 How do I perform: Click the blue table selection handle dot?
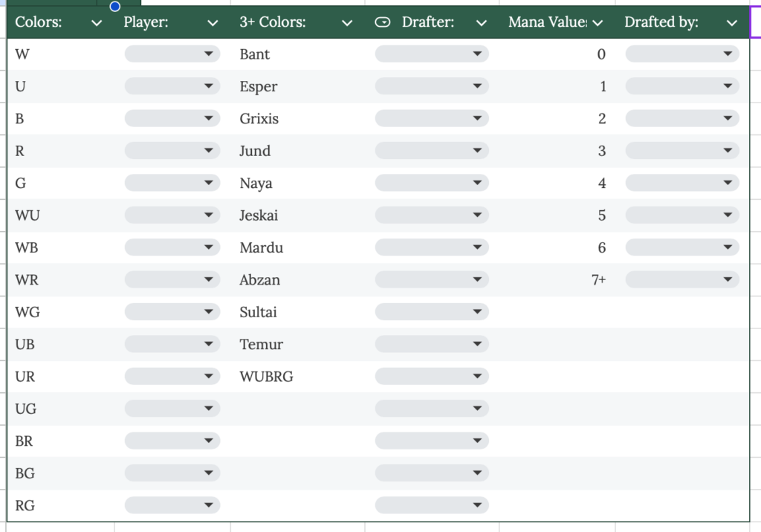point(115,7)
